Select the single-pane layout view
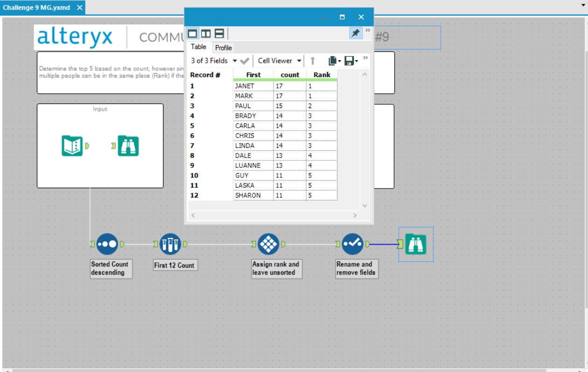Viewport: 588px width, 372px height. 193,33
